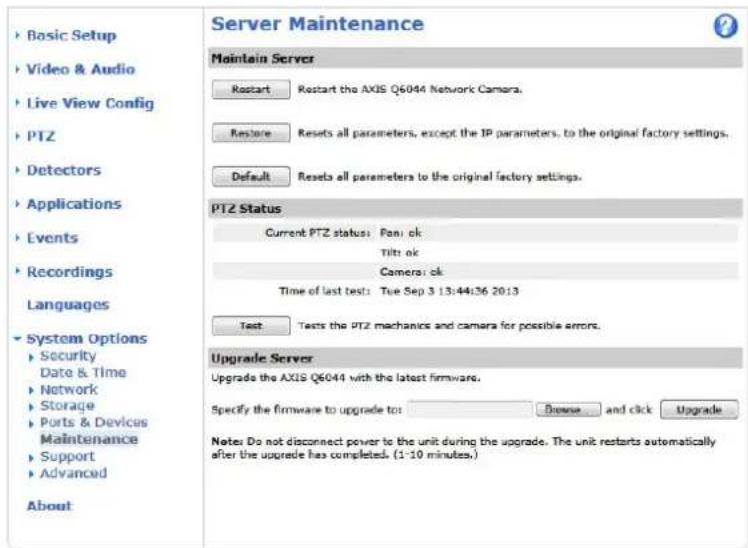Expand arrow next to Video & Audio
Viewport: 748px width, 548px height.
click(x=18, y=69)
